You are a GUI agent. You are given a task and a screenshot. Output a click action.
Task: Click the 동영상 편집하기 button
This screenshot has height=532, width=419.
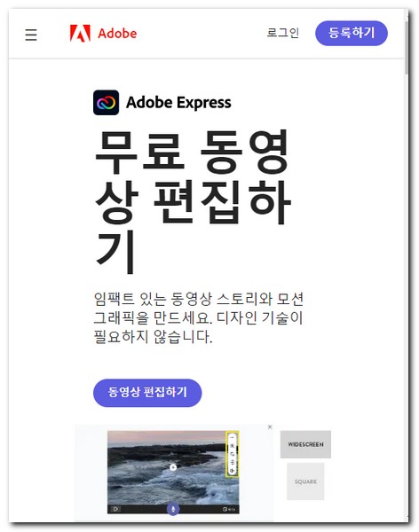pos(147,393)
